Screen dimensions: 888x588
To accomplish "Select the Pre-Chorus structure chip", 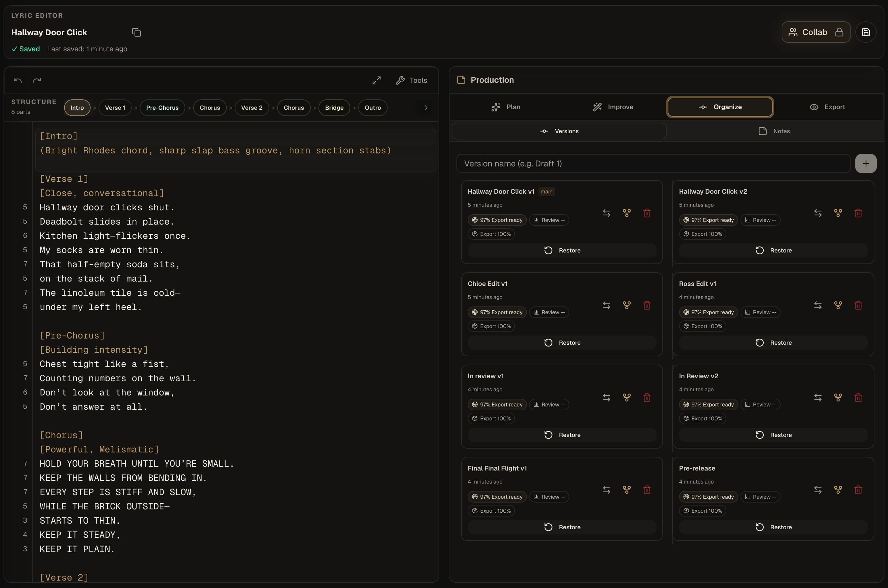I will pyautogui.click(x=162, y=108).
